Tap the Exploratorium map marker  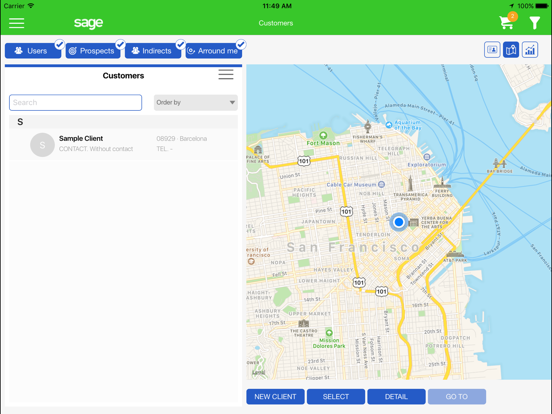click(x=427, y=157)
